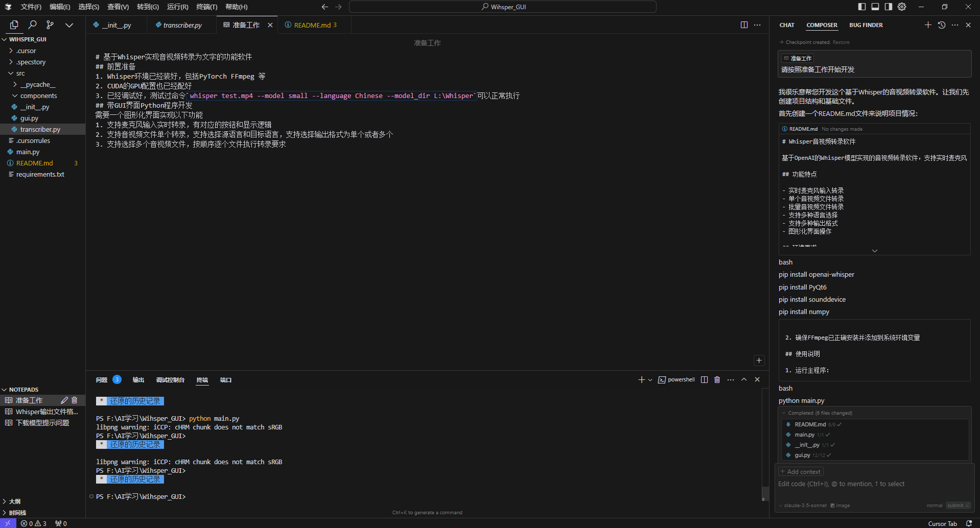Switch to the 输出 output panel tab

(138, 380)
